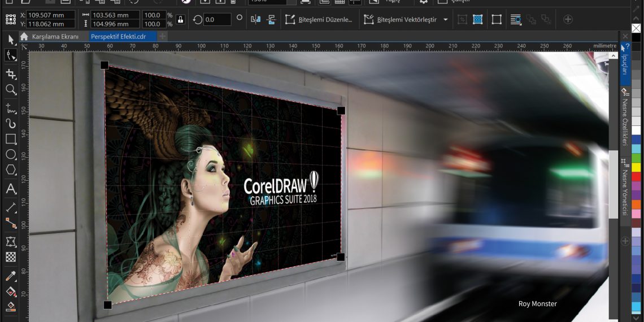Select the Connector line tool
Viewport: 644px width, 322px height.
[x=11, y=223]
